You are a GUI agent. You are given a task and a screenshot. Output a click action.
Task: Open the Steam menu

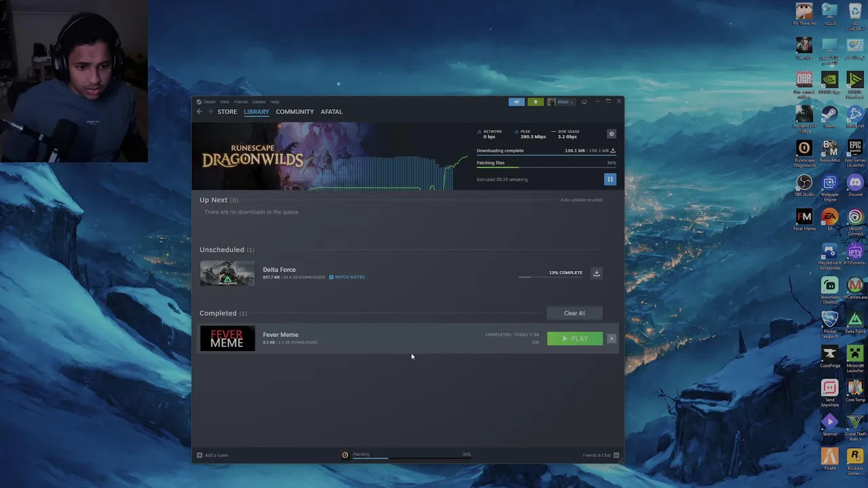(x=206, y=102)
